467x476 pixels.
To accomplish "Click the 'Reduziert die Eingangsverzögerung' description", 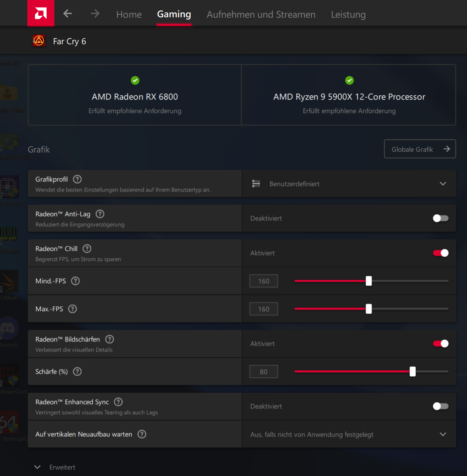I will coord(80,224).
